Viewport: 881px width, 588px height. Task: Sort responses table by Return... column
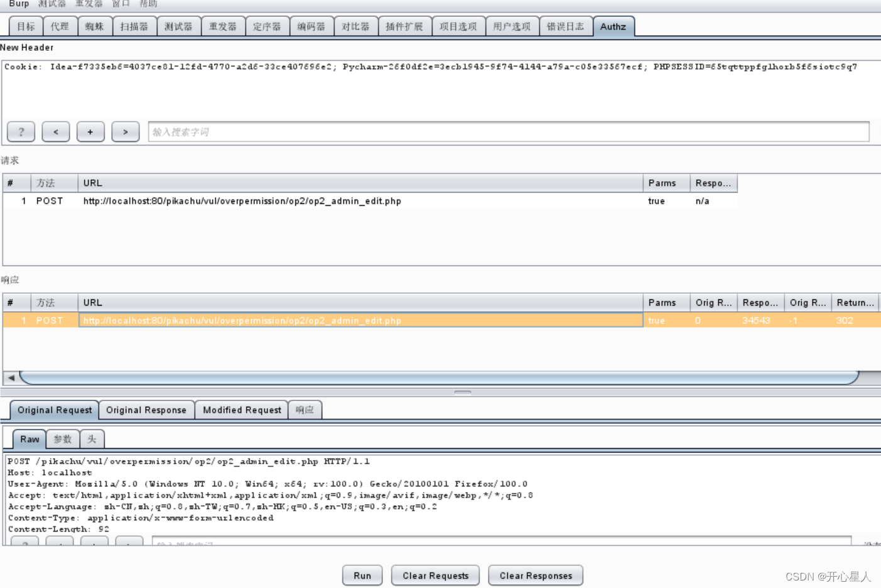(x=855, y=302)
